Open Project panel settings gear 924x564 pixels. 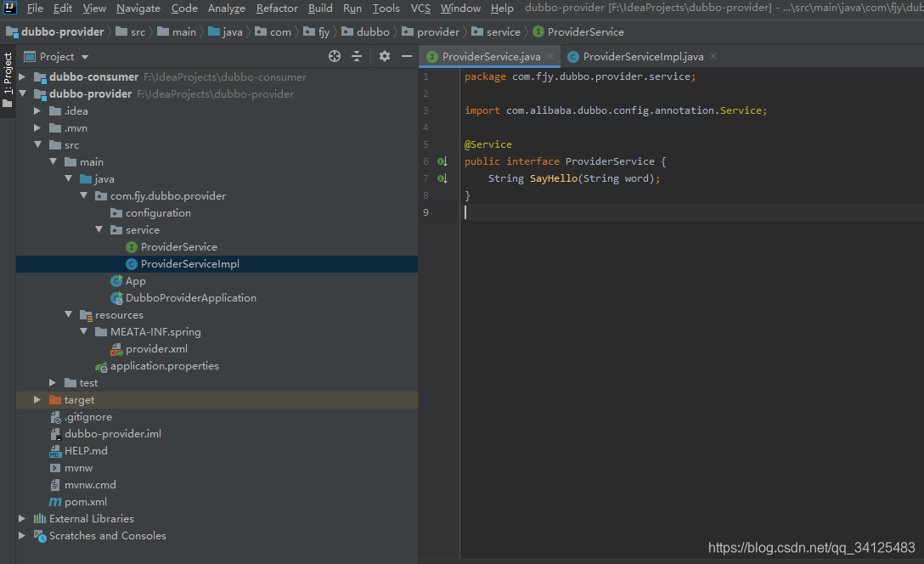click(x=384, y=57)
